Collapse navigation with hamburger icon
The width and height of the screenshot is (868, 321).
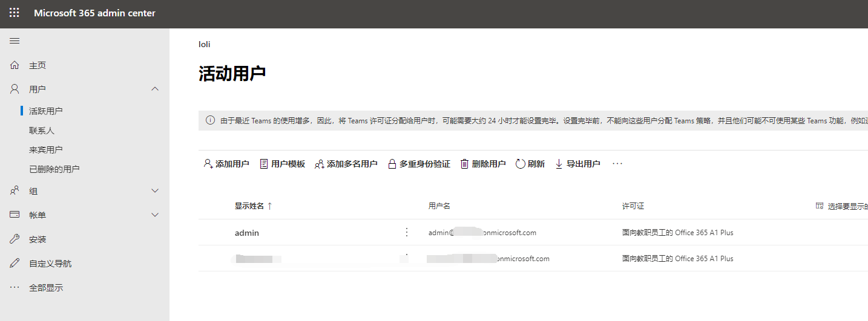(15, 41)
